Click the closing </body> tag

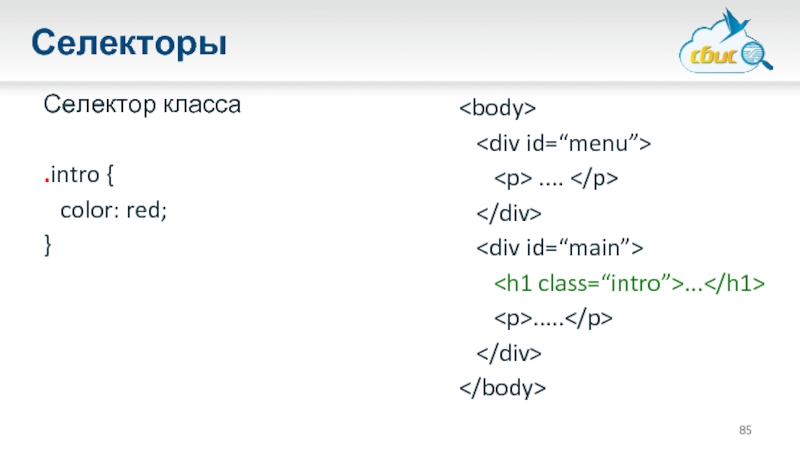point(503,388)
